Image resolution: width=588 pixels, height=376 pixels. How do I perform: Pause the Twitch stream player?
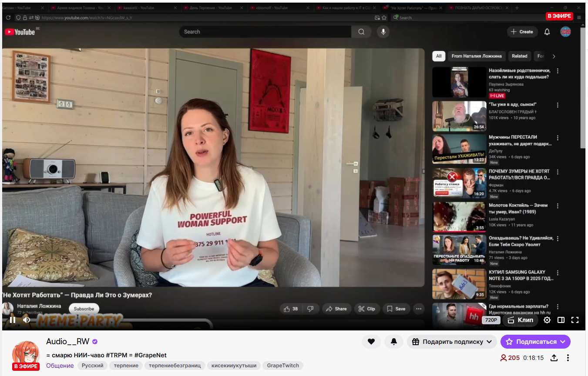pos(13,320)
